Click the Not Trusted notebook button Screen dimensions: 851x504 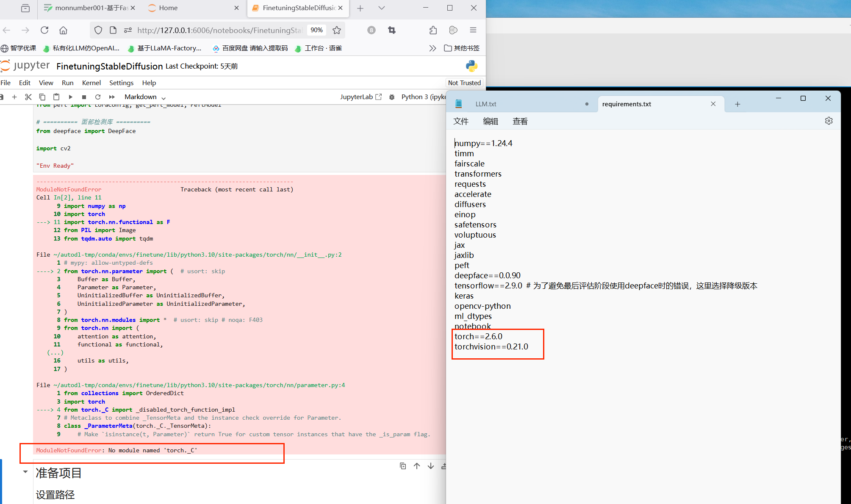tap(464, 83)
